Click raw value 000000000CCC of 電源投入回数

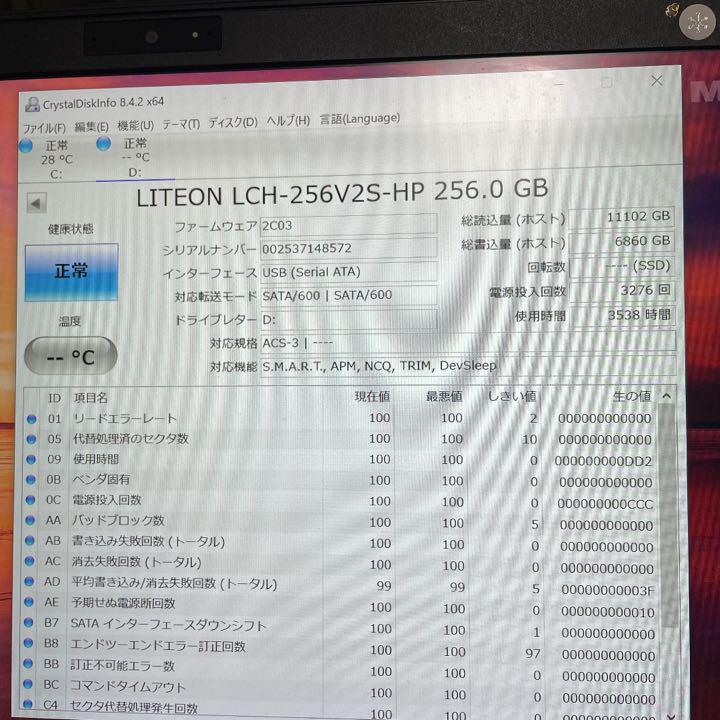click(x=605, y=504)
